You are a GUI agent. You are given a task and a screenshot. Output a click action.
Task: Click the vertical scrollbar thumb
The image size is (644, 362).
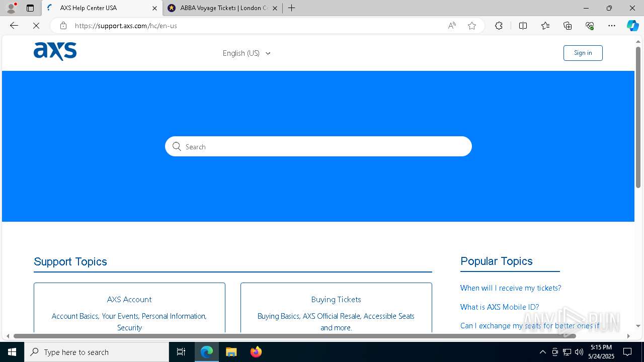[638, 117]
